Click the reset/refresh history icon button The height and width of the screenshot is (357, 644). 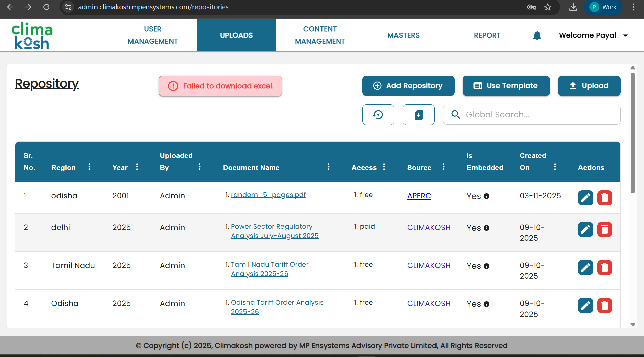click(x=378, y=115)
